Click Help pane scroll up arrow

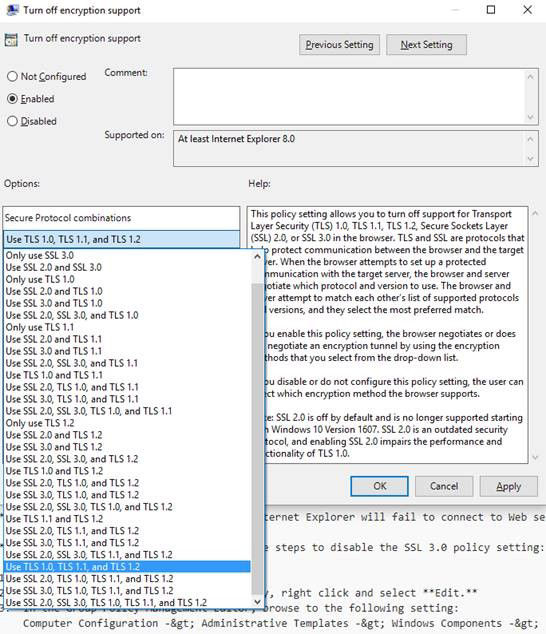coord(535,213)
